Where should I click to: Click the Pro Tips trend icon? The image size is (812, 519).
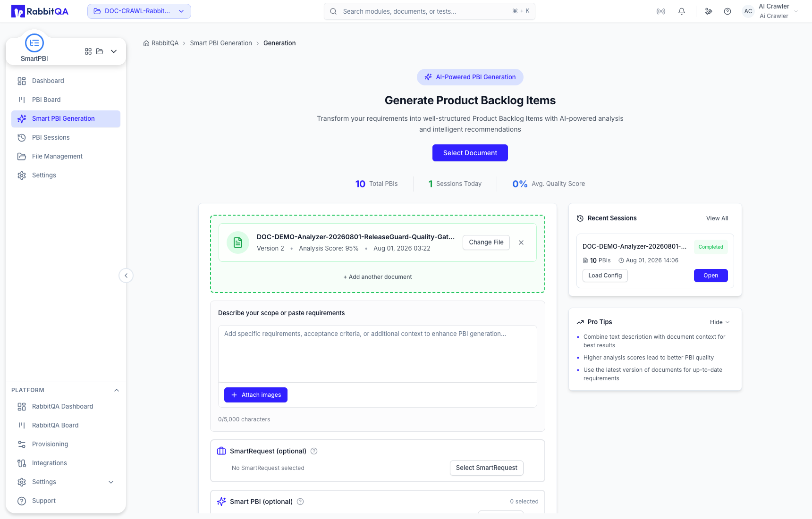580,322
